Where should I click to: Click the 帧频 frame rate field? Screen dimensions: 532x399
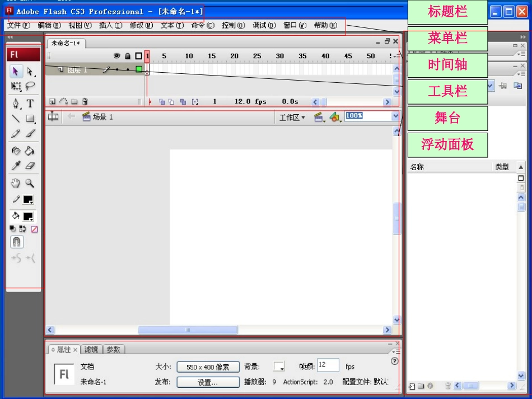[328, 365]
